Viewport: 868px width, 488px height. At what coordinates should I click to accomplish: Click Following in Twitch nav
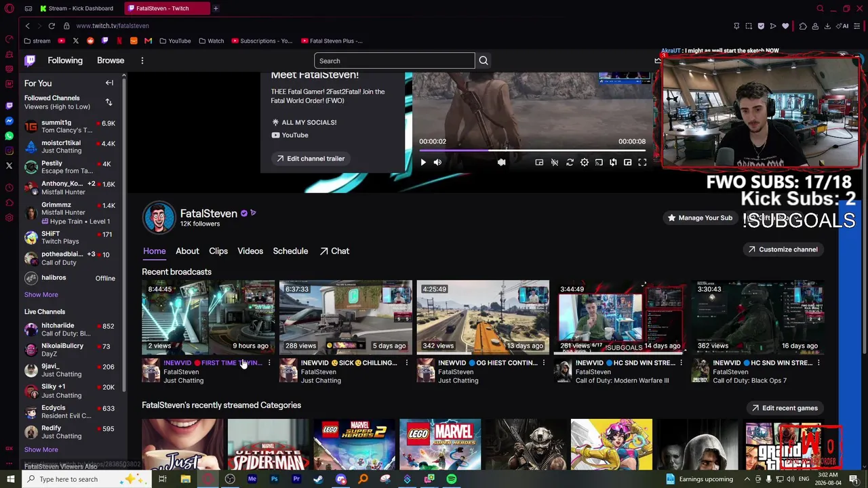pyautogui.click(x=65, y=60)
